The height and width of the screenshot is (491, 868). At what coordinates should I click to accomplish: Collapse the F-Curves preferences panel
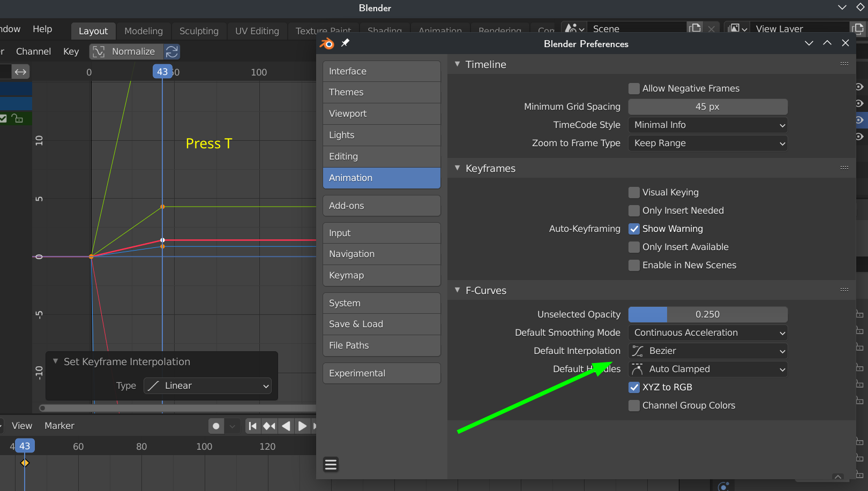[x=457, y=290]
